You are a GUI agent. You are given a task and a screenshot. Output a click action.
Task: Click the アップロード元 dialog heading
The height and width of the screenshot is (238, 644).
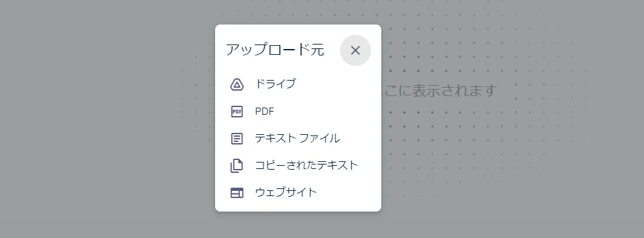tap(275, 50)
